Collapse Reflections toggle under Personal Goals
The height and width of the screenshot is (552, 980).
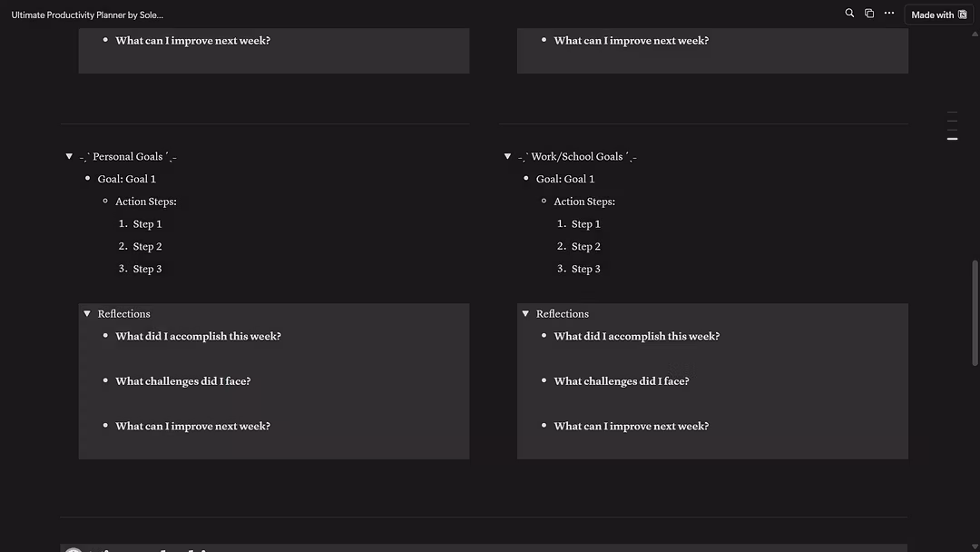click(x=87, y=314)
